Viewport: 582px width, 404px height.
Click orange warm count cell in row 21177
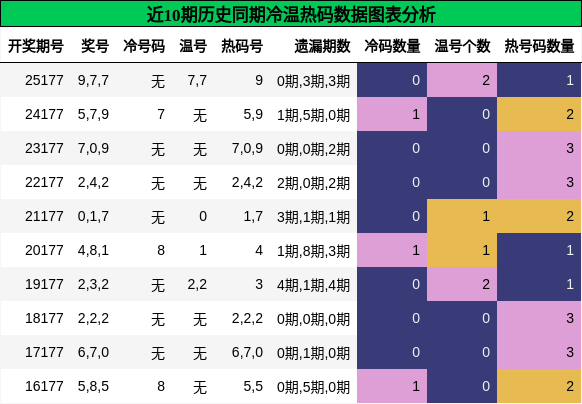462,216
